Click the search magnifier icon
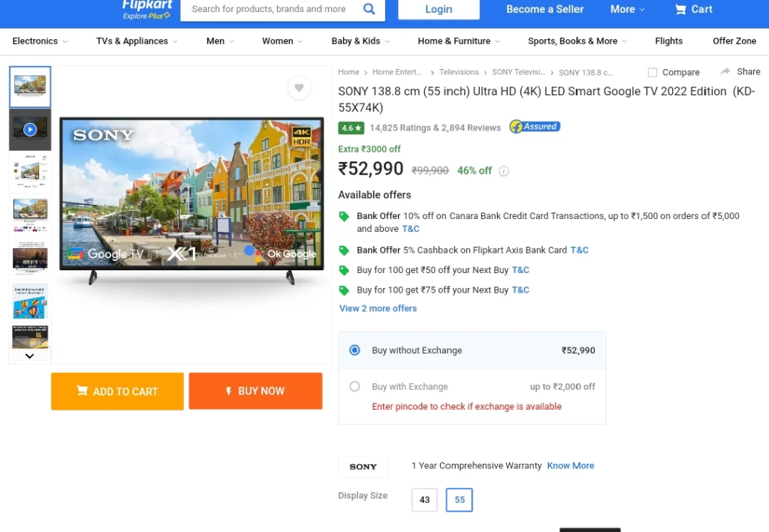 tap(369, 9)
